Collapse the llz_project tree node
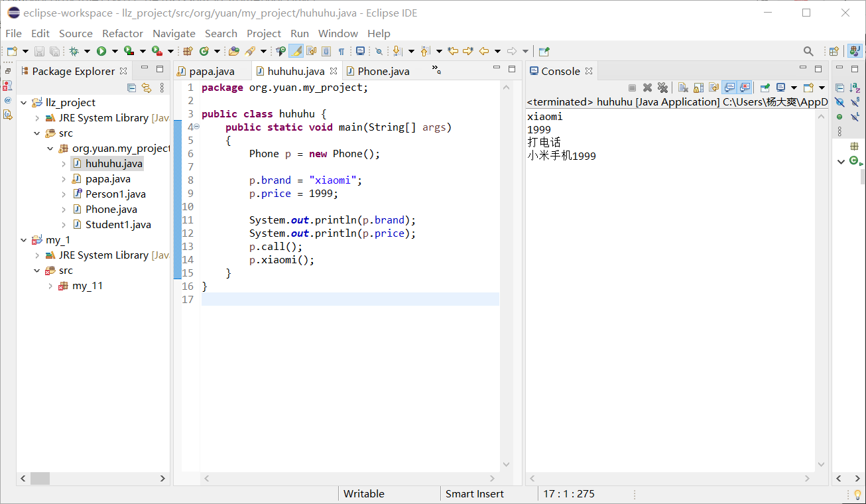The width and height of the screenshot is (866, 504). 24,103
